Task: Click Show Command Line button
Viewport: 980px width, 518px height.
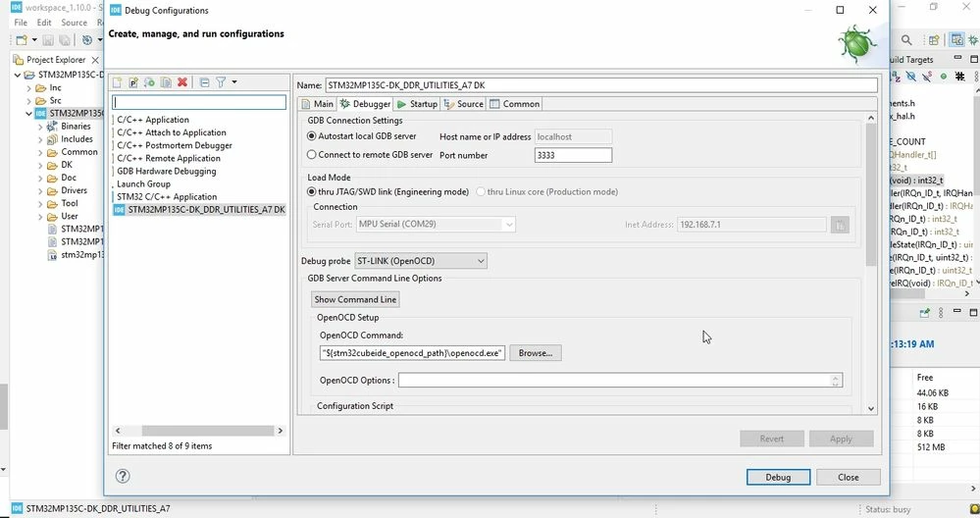Action: (355, 299)
